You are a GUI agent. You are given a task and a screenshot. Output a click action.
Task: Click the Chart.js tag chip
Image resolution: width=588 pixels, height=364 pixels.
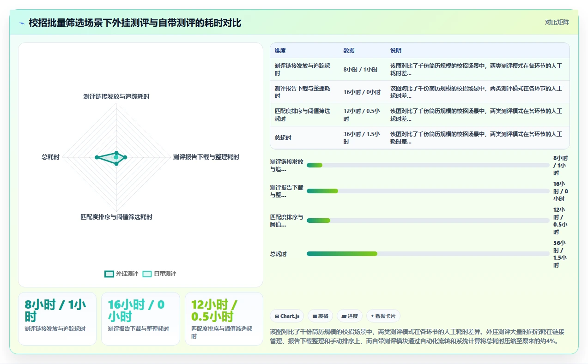[287, 316]
